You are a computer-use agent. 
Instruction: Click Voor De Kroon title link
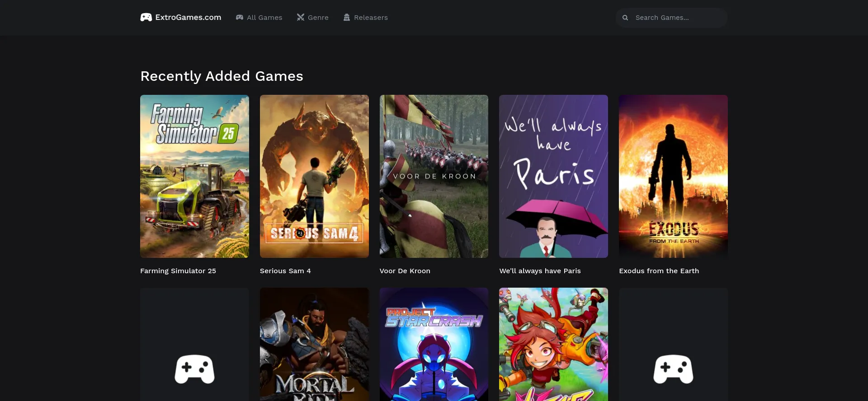coord(405,271)
